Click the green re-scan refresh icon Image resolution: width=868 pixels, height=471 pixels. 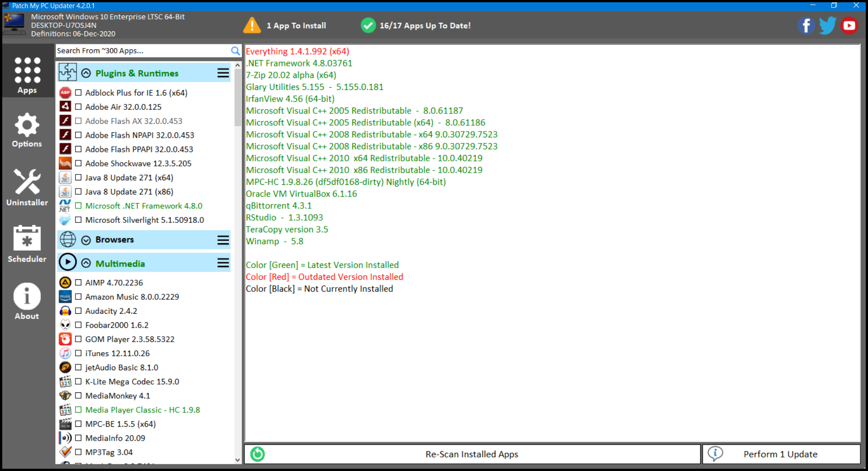[x=258, y=454]
